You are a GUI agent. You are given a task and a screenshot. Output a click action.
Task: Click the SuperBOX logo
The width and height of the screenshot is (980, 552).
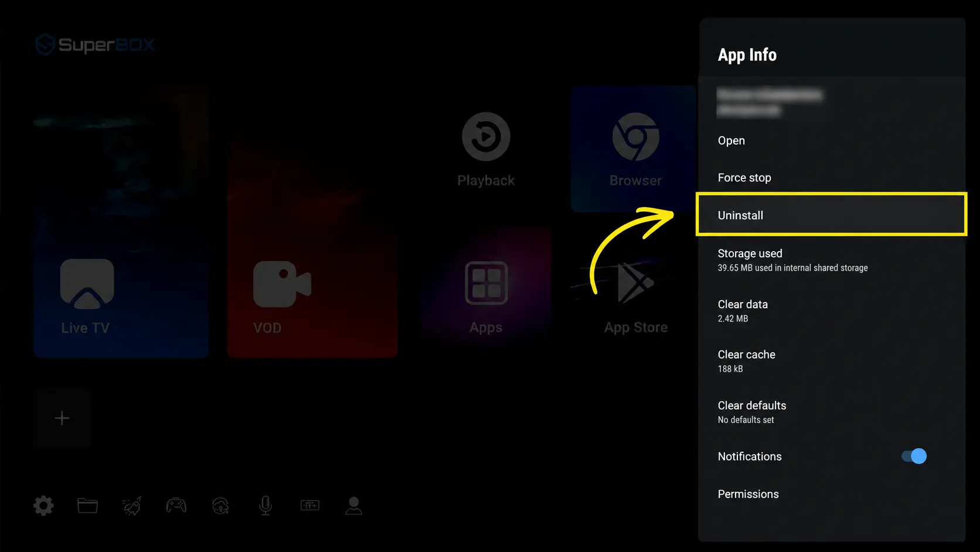[95, 45]
